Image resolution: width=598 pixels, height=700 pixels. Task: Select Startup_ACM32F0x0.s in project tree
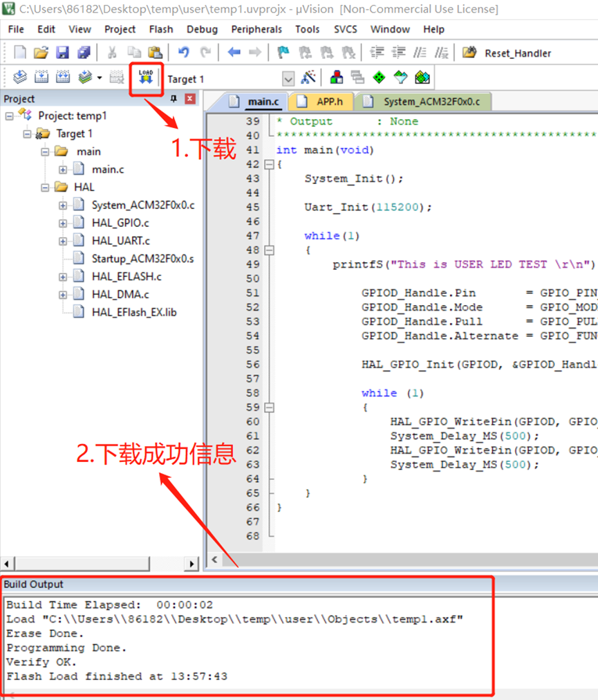point(142,259)
